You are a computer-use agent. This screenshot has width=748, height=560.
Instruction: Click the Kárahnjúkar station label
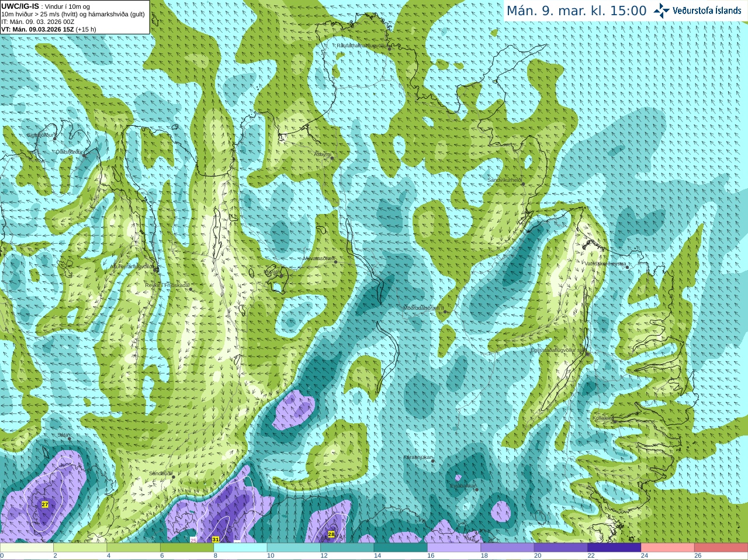pyautogui.click(x=418, y=457)
